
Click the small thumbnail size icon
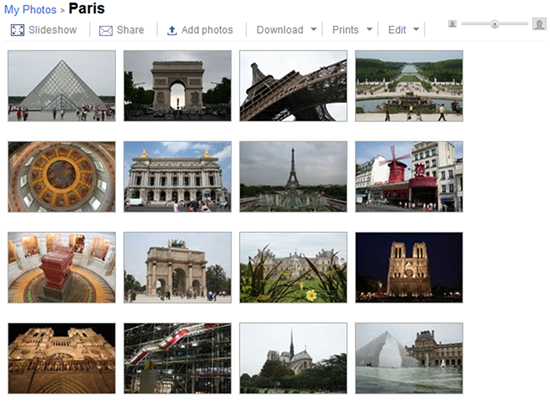pos(452,24)
